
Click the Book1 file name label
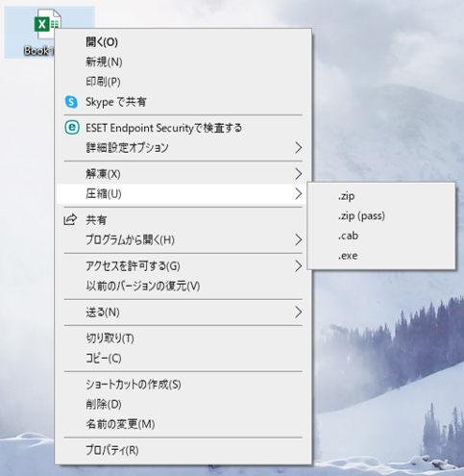(x=39, y=51)
